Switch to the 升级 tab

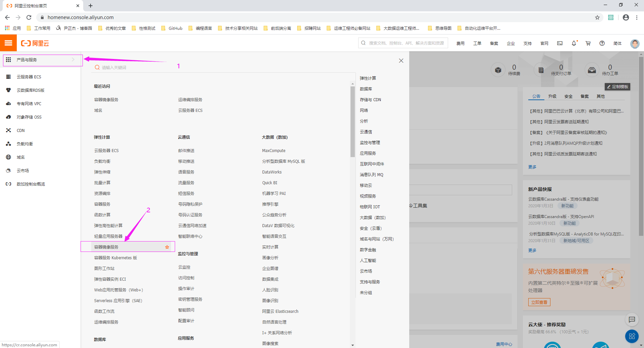pyautogui.click(x=552, y=96)
